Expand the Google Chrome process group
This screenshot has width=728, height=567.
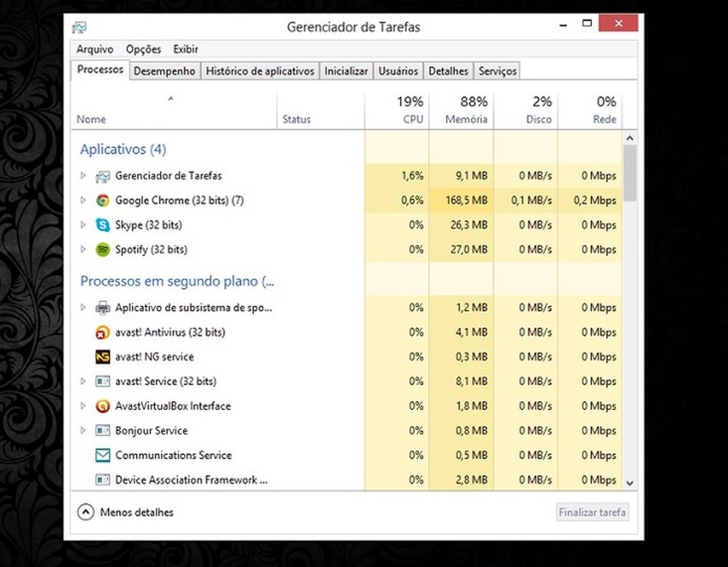click(x=82, y=200)
